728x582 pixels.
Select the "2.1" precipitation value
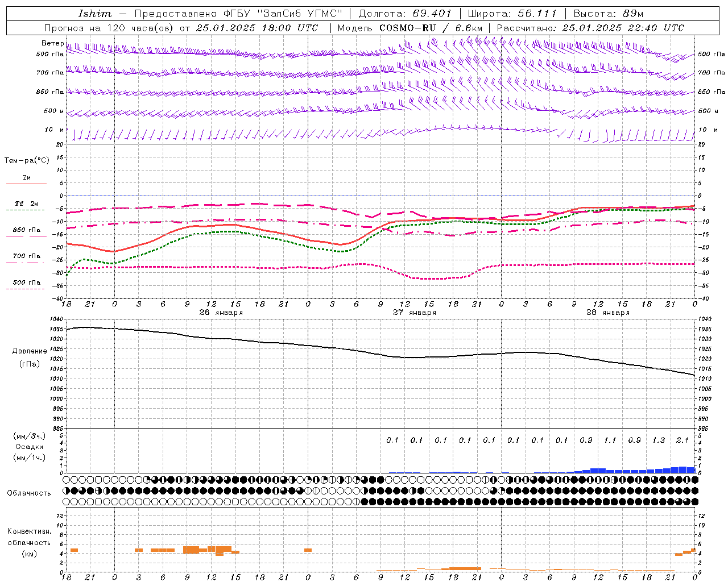(682, 440)
